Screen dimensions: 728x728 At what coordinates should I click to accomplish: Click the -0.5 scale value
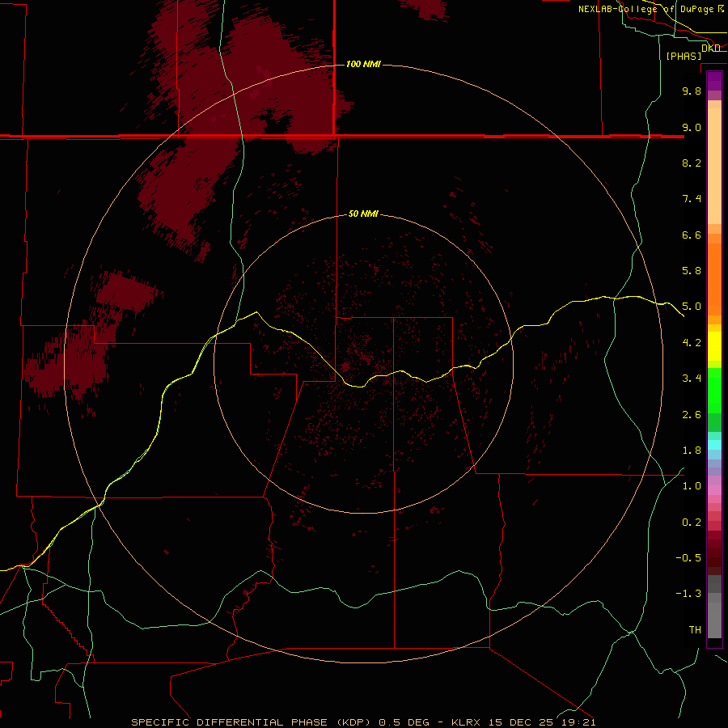click(x=688, y=558)
